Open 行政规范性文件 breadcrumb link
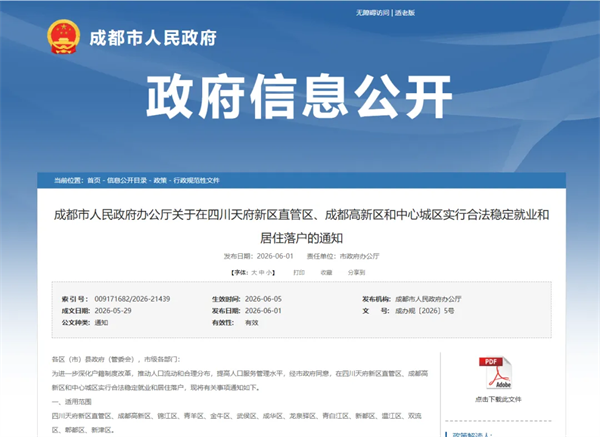The image size is (600, 437). coord(197,180)
